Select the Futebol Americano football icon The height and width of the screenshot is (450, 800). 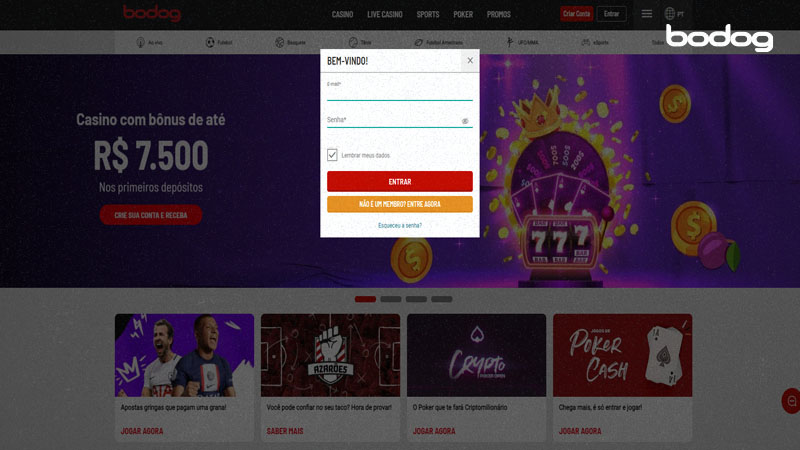[x=419, y=42]
